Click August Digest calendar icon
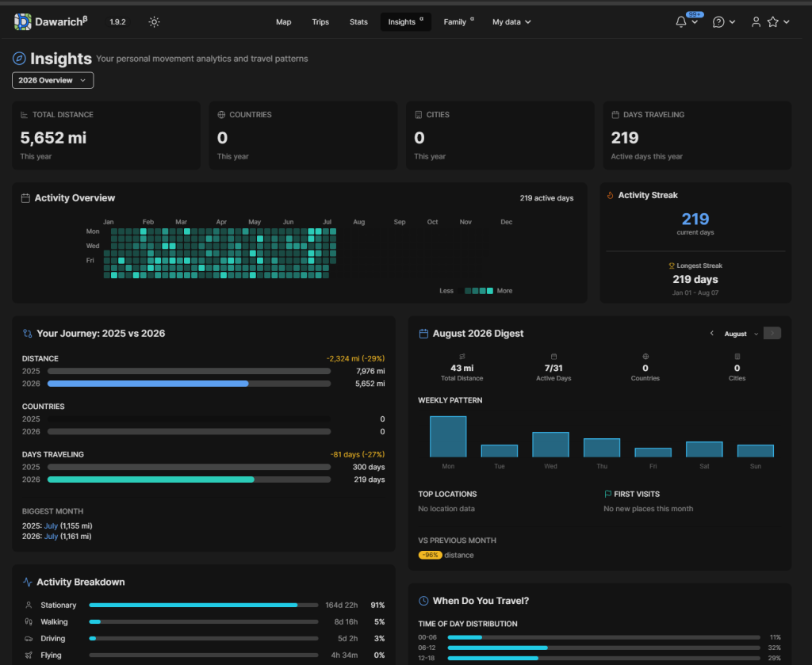 point(423,334)
